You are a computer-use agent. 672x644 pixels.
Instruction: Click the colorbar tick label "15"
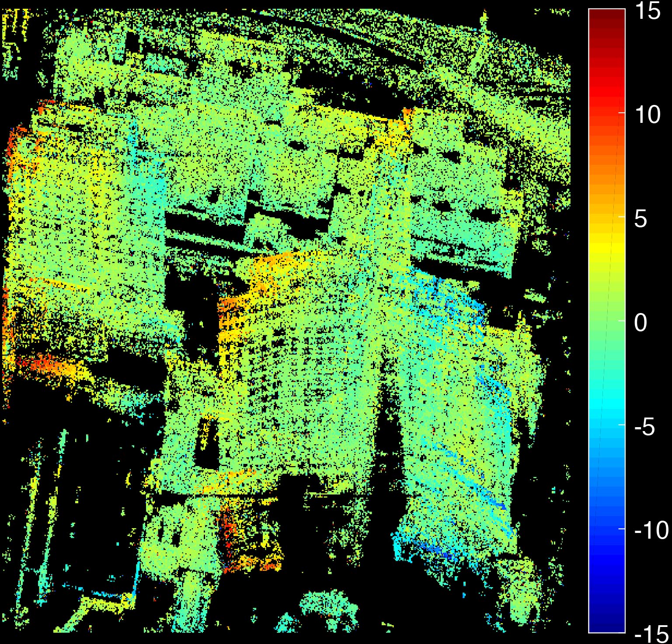tap(648, 11)
